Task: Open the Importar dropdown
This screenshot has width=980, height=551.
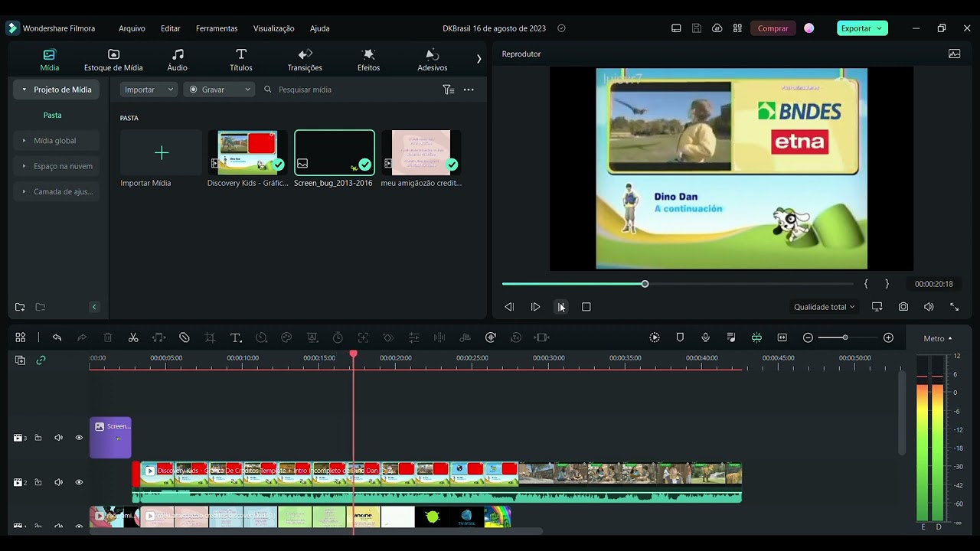Action: tap(149, 90)
